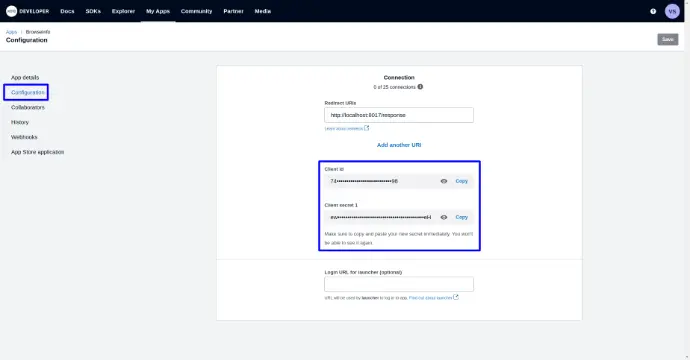
Task: Click the Save button
Action: pos(668,39)
